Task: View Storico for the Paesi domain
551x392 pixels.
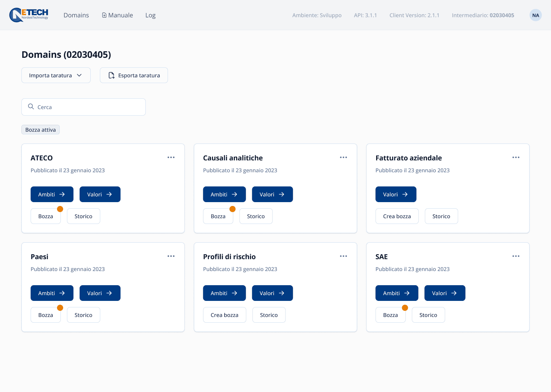Action: 83,315
